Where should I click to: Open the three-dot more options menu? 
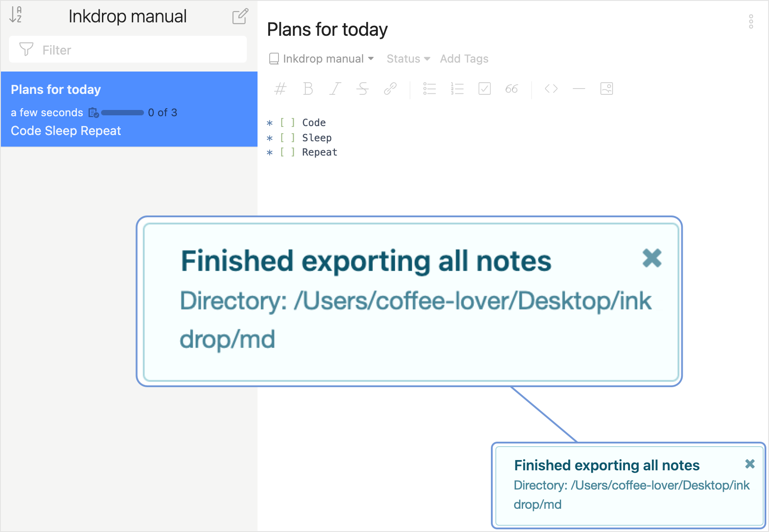click(x=751, y=21)
